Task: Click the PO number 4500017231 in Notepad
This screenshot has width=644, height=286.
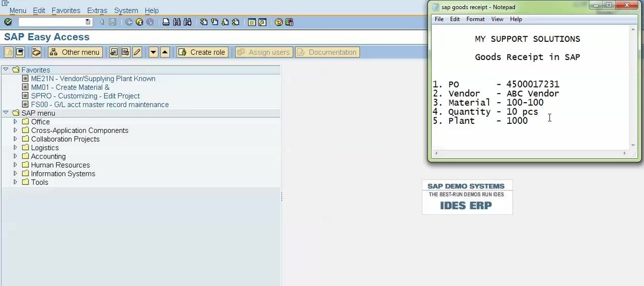Action: click(x=533, y=84)
